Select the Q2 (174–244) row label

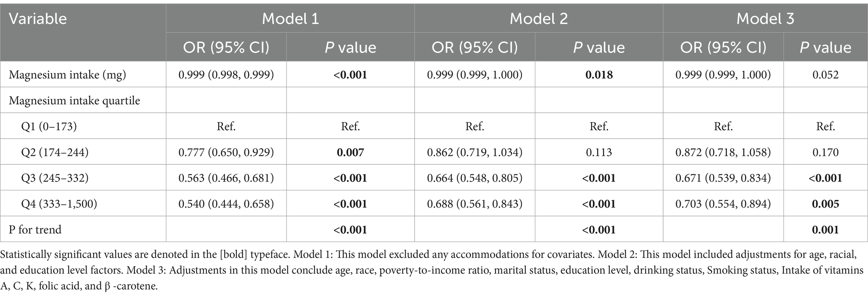(55, 152)
